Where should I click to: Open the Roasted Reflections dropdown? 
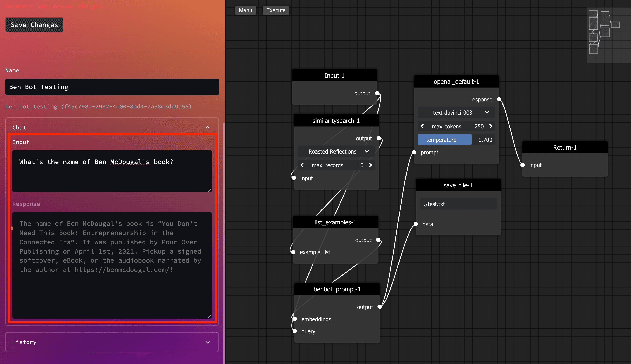point(336,151)
